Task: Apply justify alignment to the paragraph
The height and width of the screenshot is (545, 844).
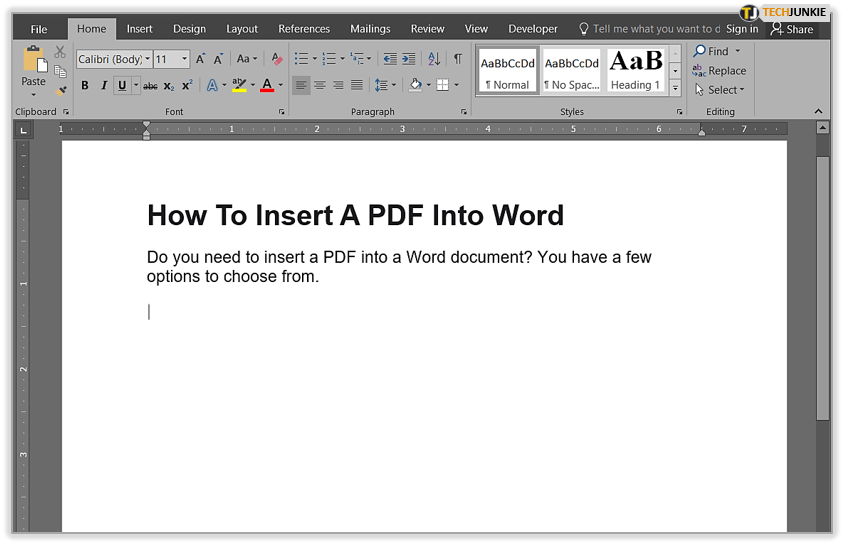Action: [x=356, y=86]
